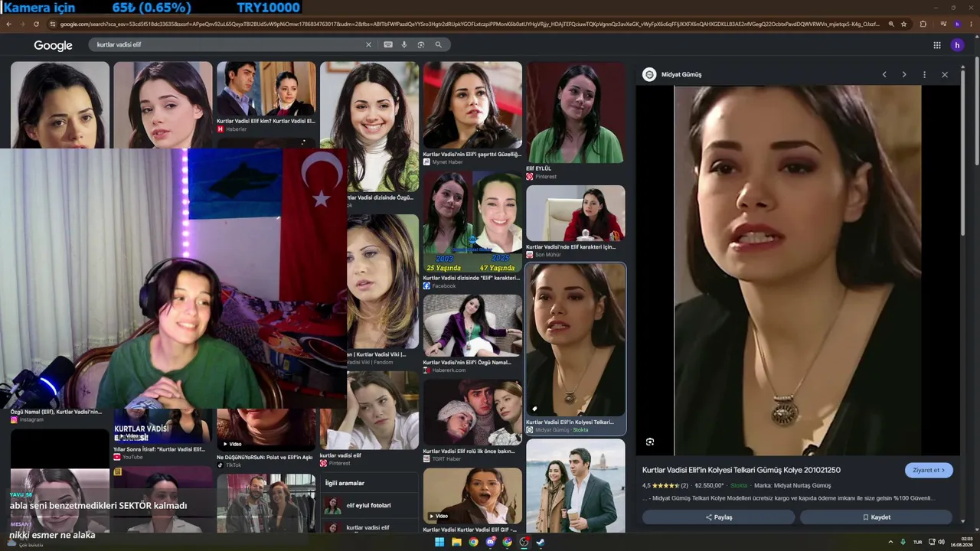Open the Google account avatar

click(957, 45)
